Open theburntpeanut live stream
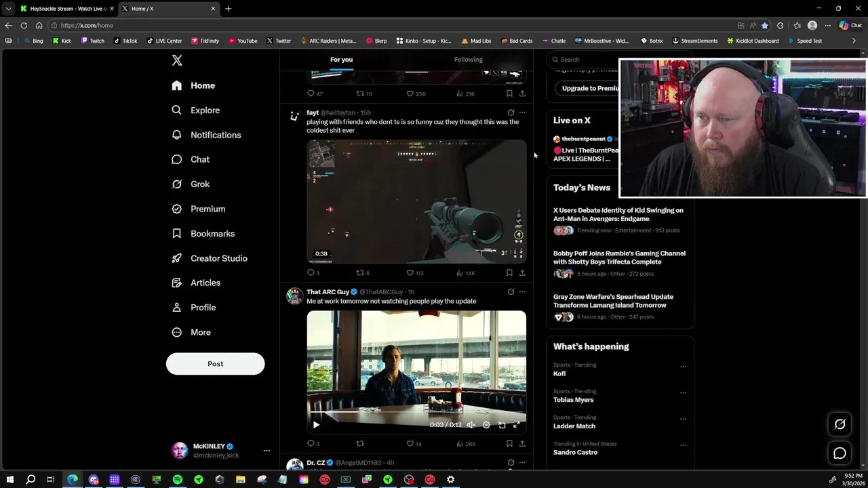Viewport: 868px width, 488px height. click(586, 149)
